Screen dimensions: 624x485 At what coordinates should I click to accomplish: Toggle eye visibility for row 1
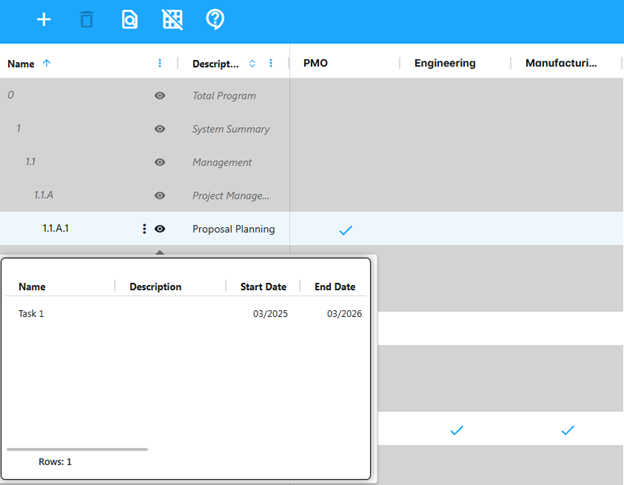160,129
